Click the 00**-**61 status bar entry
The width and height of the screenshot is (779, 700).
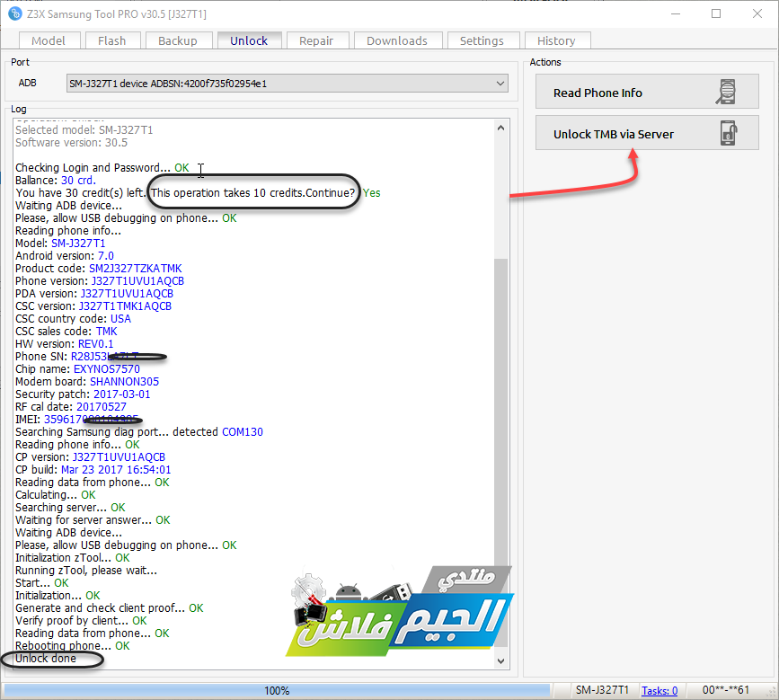coord(725,690)
